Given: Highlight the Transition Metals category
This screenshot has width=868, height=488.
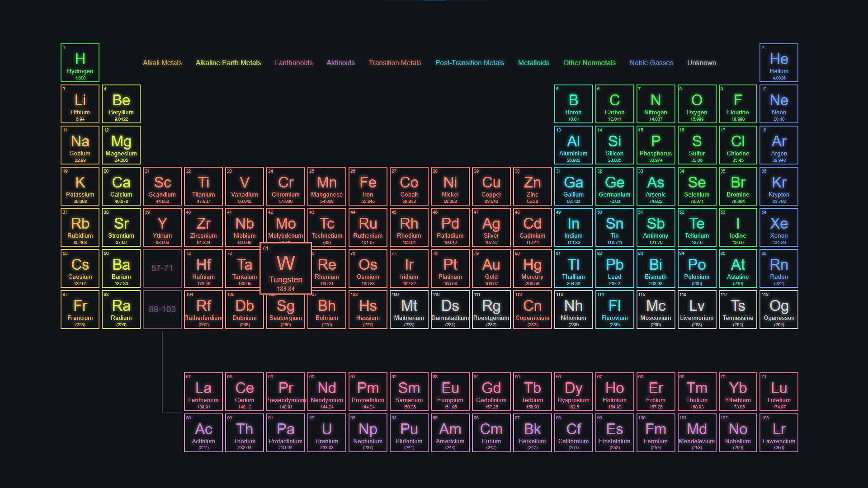Looking at the screenshot, I should coord(395,63).
